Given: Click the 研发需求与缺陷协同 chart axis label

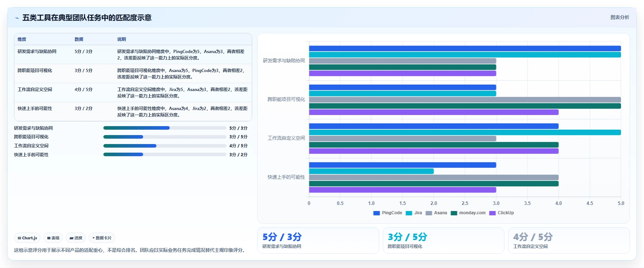Looking at the screenshot, I should coord(284,61).
